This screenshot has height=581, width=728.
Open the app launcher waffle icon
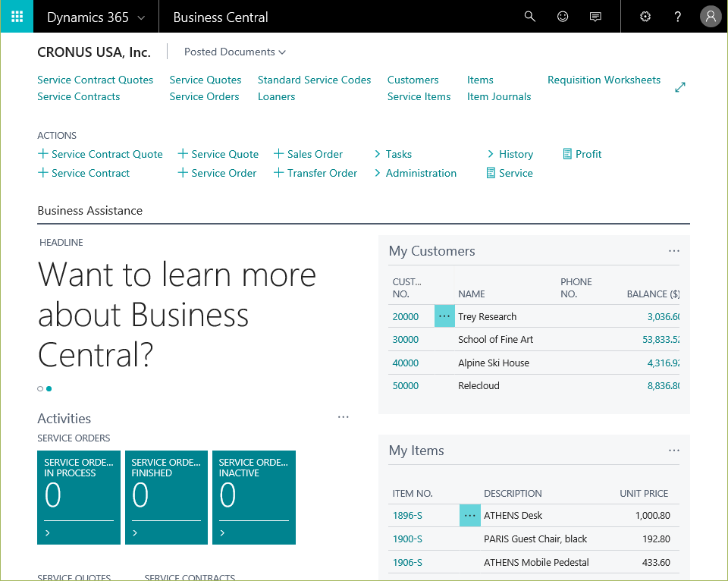click(17, 16)
